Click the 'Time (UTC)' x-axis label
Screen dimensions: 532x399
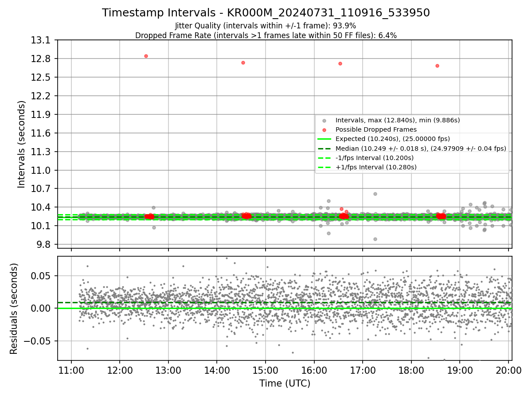click(285, 383)
